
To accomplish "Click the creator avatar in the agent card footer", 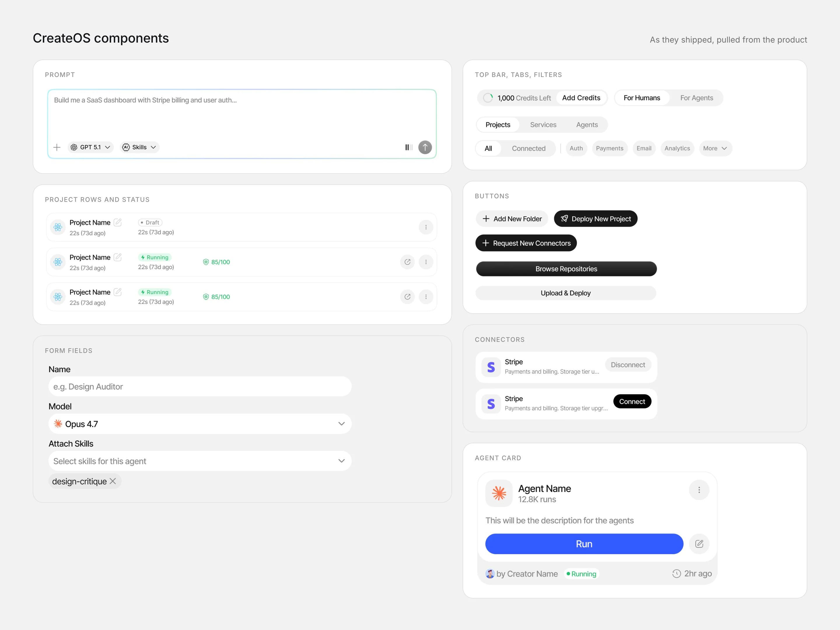I will [x=490, y=573].
